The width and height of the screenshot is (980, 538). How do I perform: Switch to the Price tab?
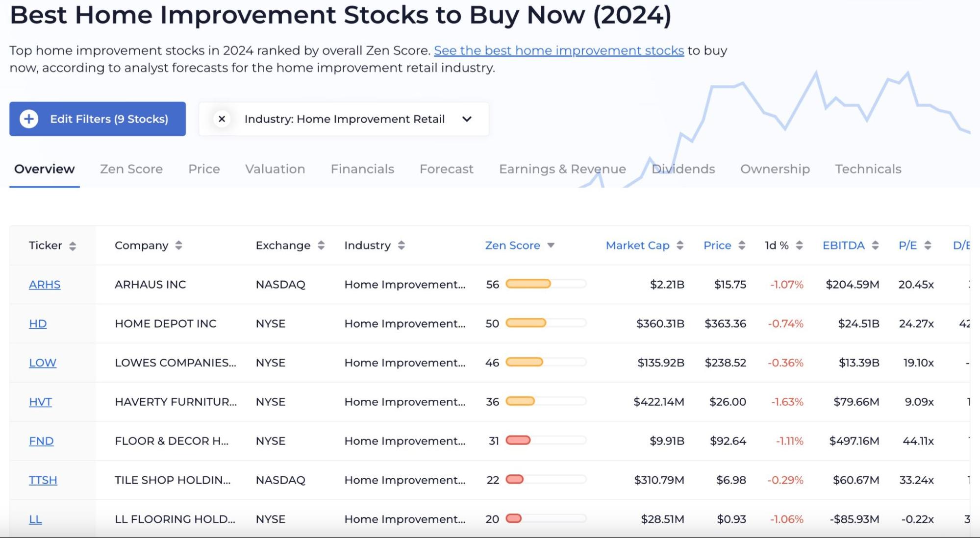[x=204, y=169]
